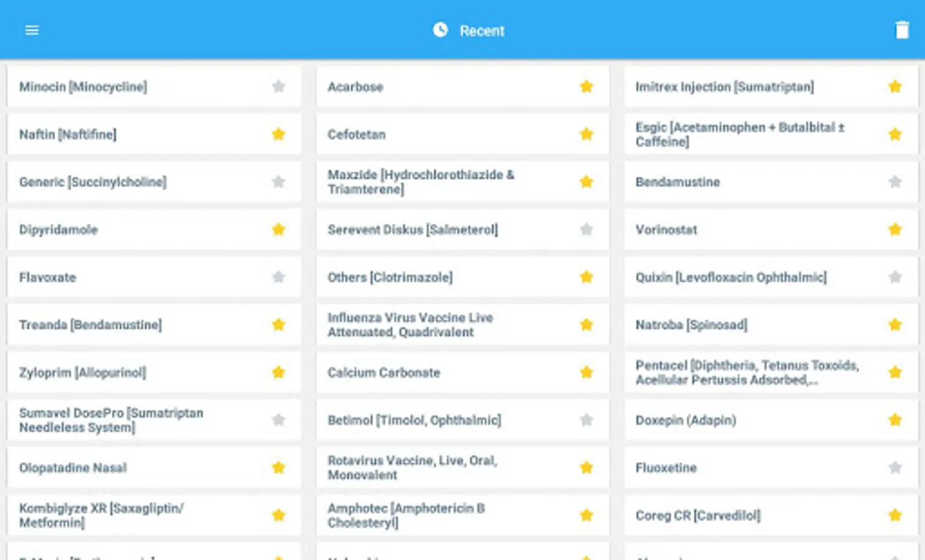Remove Dipyridamole from favorites
925x560 pixels.
coord(278,229)
